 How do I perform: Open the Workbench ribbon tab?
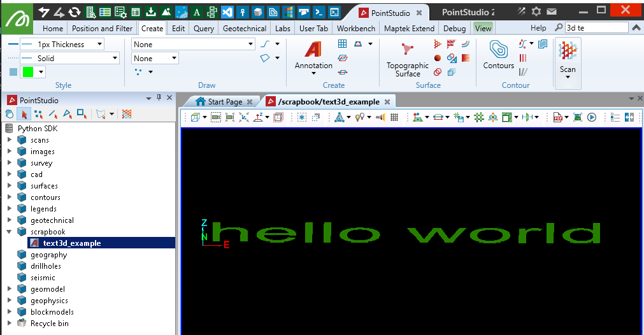(356, 28)
